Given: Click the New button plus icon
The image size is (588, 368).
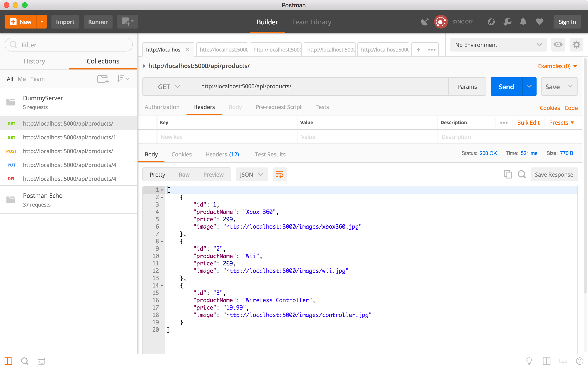Looking at the screenshot, I should tap(13, 22).
